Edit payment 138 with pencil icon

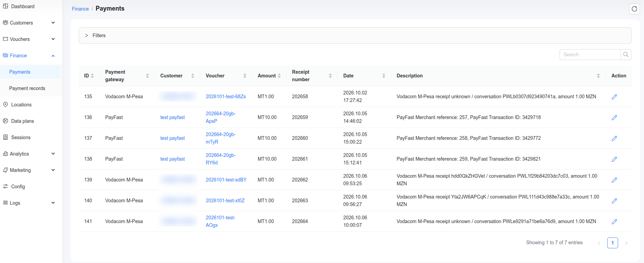[614, 159]
